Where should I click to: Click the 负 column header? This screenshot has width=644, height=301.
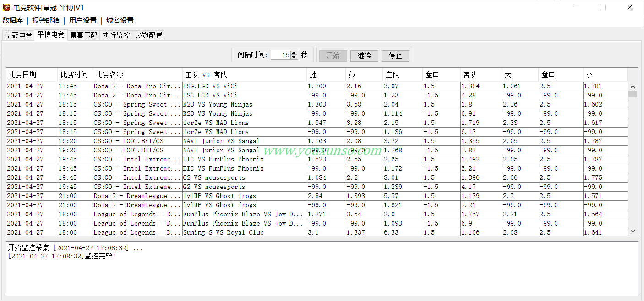pos(364,75)
